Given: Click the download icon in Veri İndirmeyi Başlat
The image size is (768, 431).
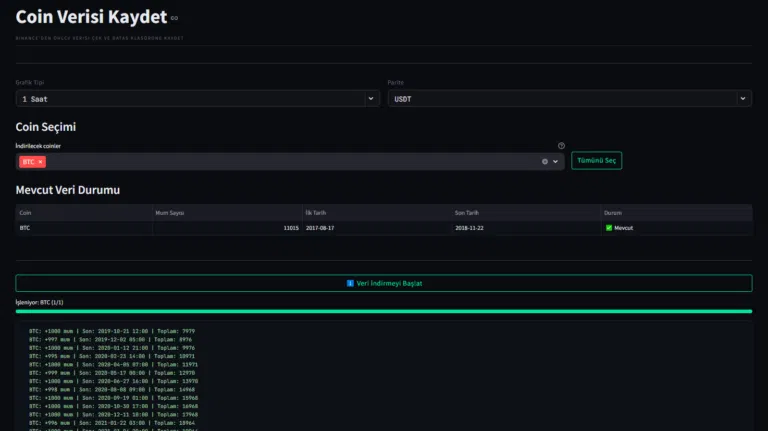Looking at the screenshot, I should point(350,283).
